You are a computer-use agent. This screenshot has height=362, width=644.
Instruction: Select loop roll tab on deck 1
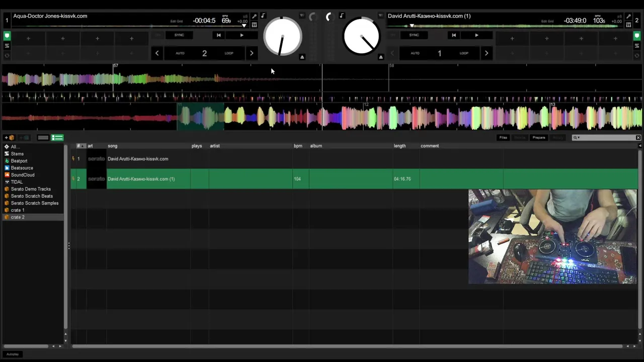click(x=7, y=55)
